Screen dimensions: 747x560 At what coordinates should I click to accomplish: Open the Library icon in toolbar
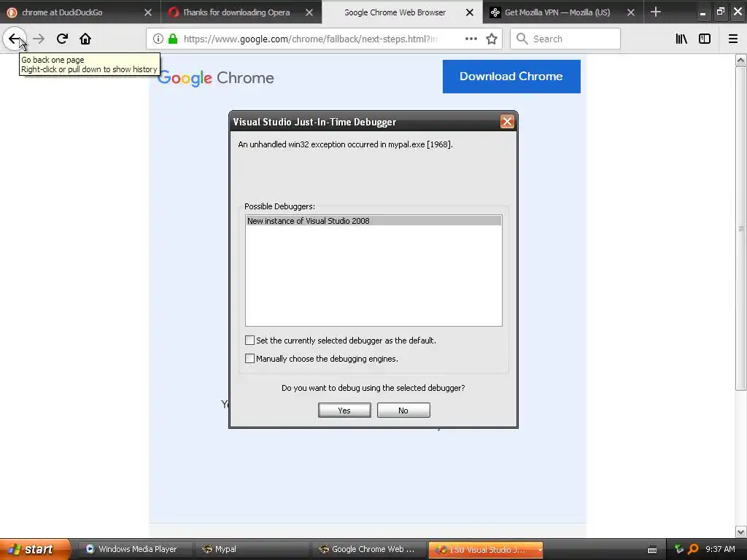pos(681,39)
